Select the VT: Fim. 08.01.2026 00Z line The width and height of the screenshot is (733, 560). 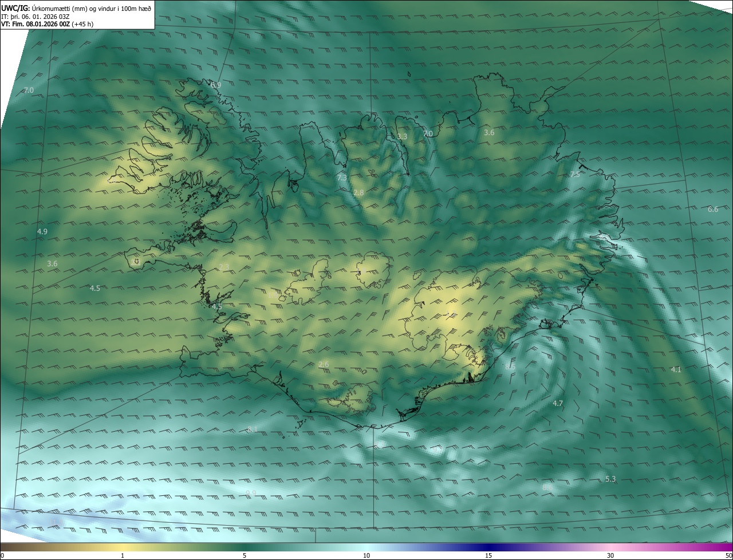point(47,24)
